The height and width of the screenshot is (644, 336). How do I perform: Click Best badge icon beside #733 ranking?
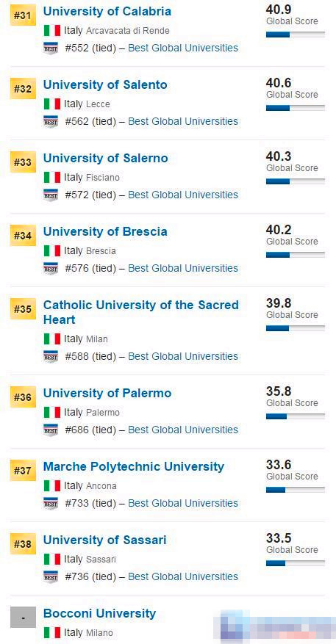pos(51,504)
